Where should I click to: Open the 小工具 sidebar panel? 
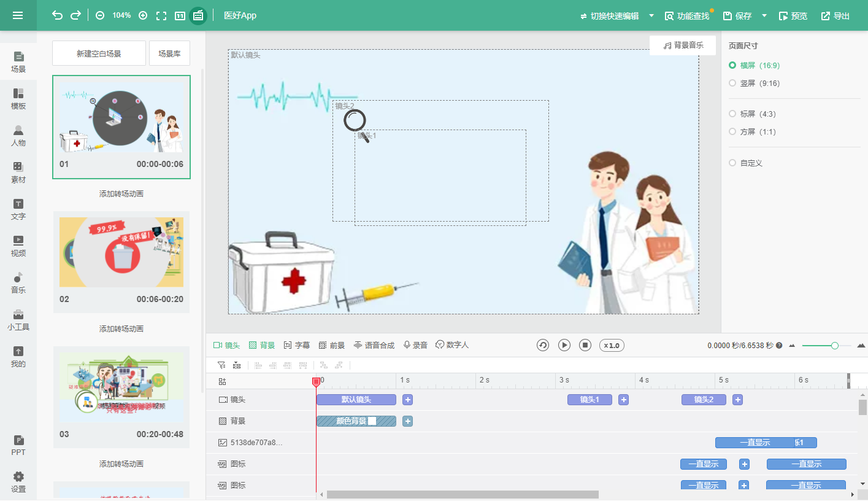click(x=18, y=320)
